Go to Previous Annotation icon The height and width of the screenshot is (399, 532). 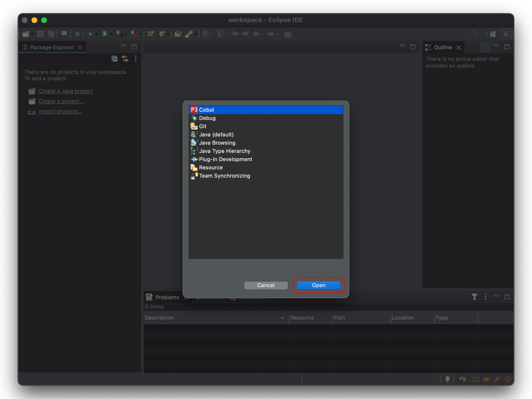tap(220, 34)
